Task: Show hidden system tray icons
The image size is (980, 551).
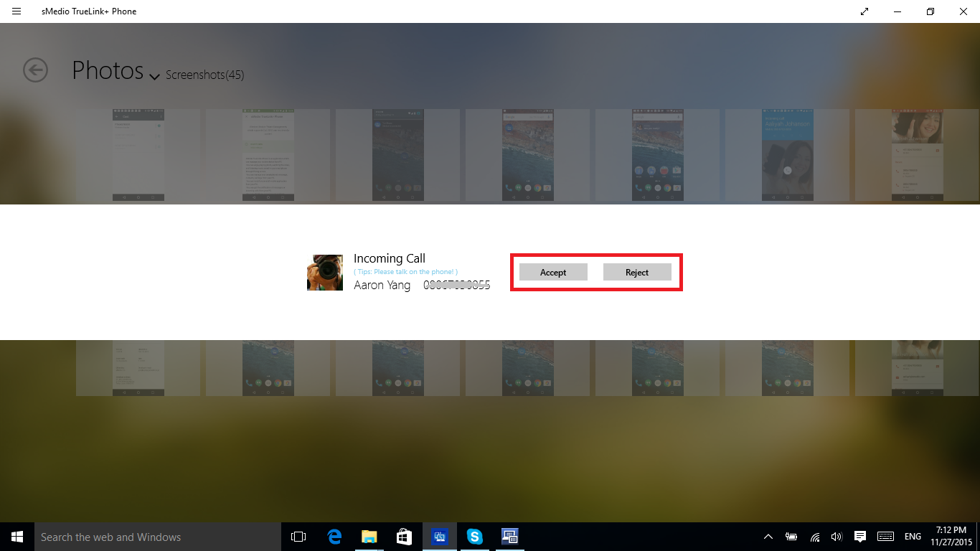Action: pyautogui.click(x=768, y=537)
